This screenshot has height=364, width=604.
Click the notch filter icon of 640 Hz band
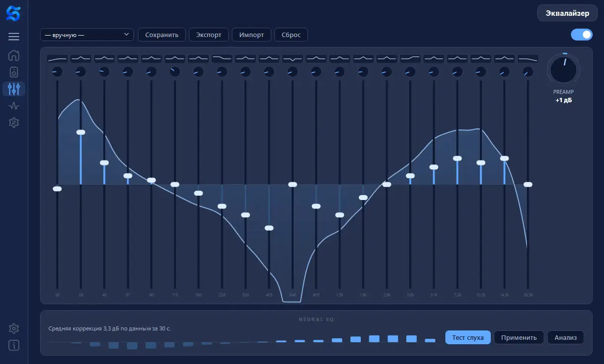pos(293,58)
